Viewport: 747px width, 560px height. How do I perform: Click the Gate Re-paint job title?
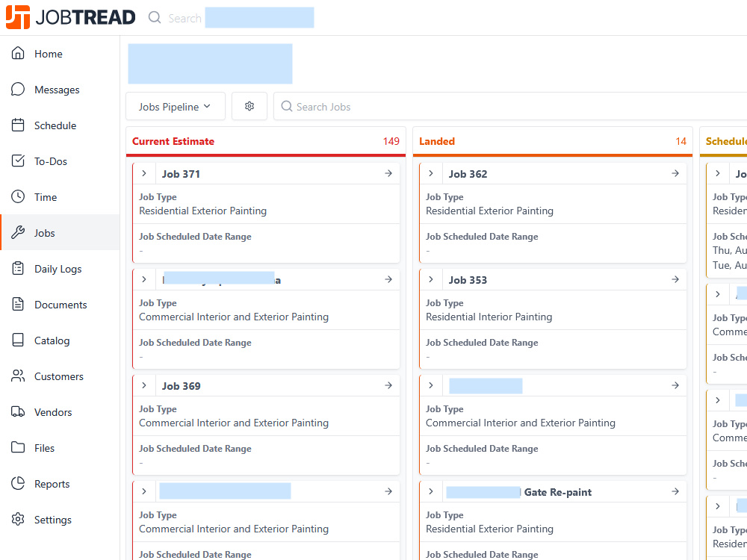coord(558,492)
